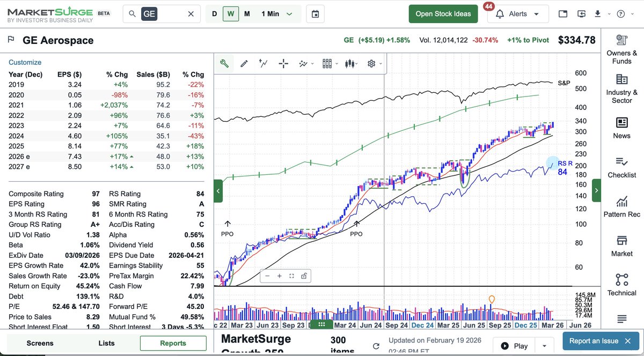Toggle the chart lock icon
This screenshot has height=356, width=644.
click(304, 276)
